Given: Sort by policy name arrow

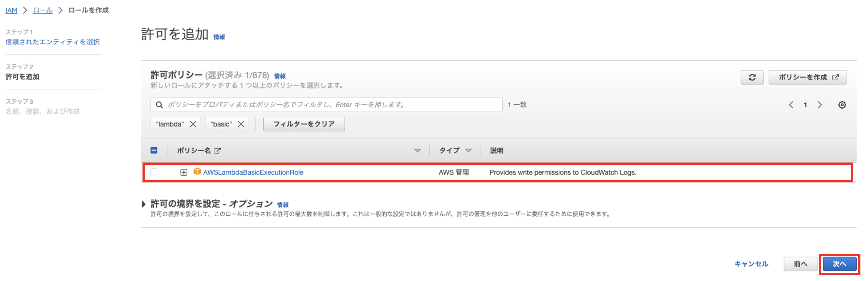Looking at the screenshot, I should tap(417, 151).
